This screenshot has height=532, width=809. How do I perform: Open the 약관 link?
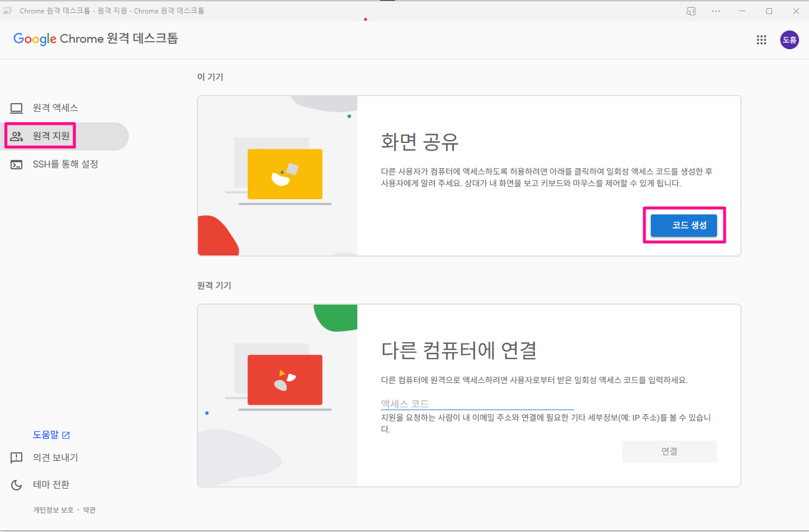89,510
